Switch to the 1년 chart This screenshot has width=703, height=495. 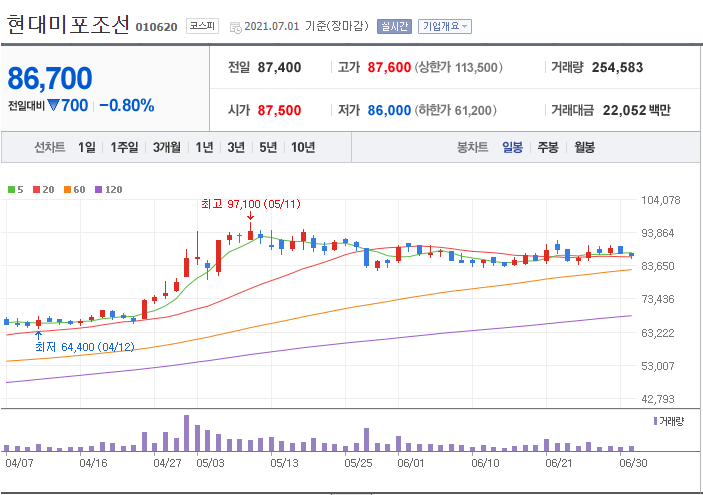(204, 147)
